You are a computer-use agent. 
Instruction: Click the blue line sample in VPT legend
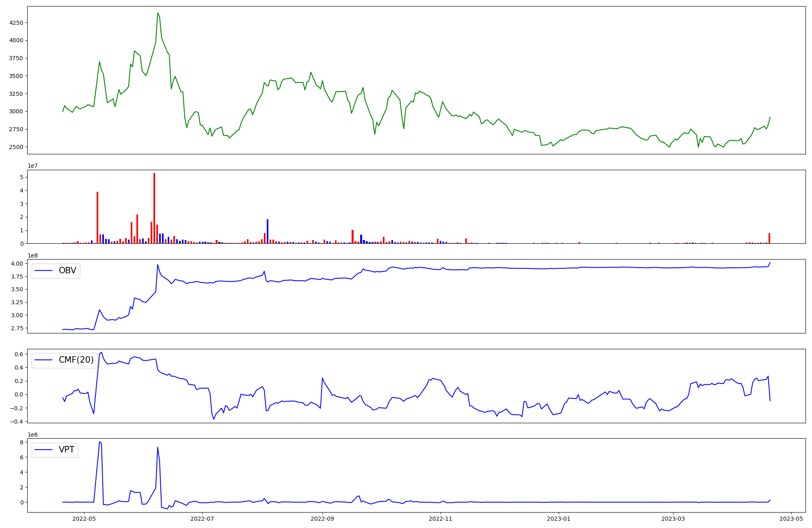(x=44, y=450)
